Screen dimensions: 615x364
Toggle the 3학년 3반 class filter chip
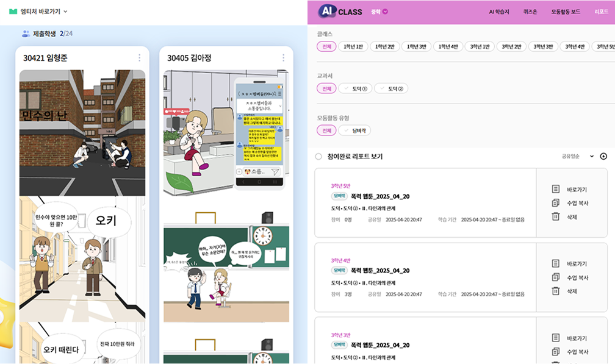click(x=543, y=46)
